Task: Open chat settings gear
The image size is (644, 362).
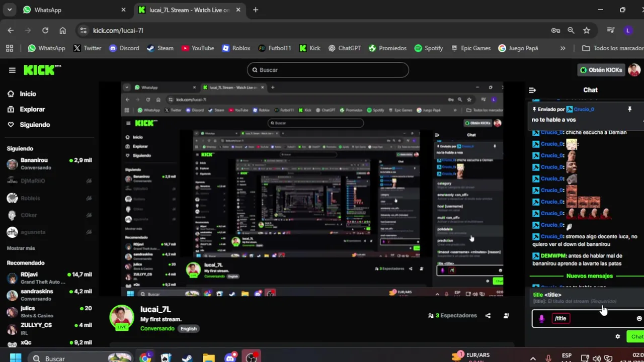Action: [618, 337]
